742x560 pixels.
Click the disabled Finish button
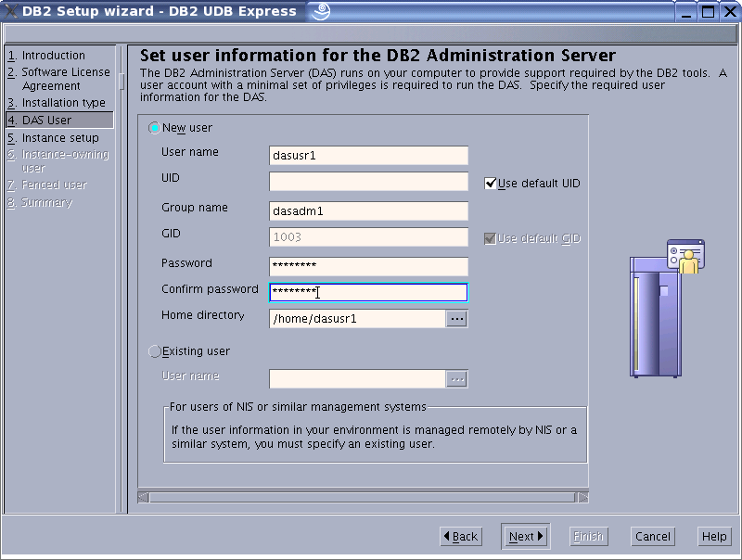click(588, 536)
